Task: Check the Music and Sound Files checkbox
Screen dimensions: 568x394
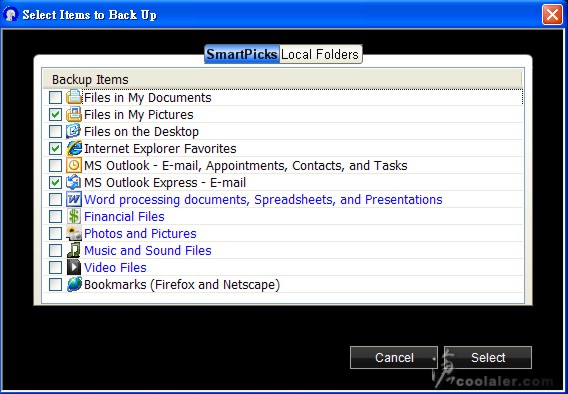Action: point(55,250)
